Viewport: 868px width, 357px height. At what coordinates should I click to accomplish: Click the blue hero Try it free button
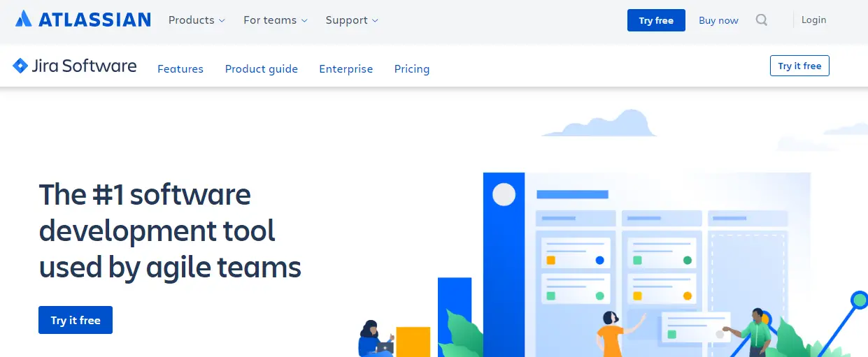76,320
